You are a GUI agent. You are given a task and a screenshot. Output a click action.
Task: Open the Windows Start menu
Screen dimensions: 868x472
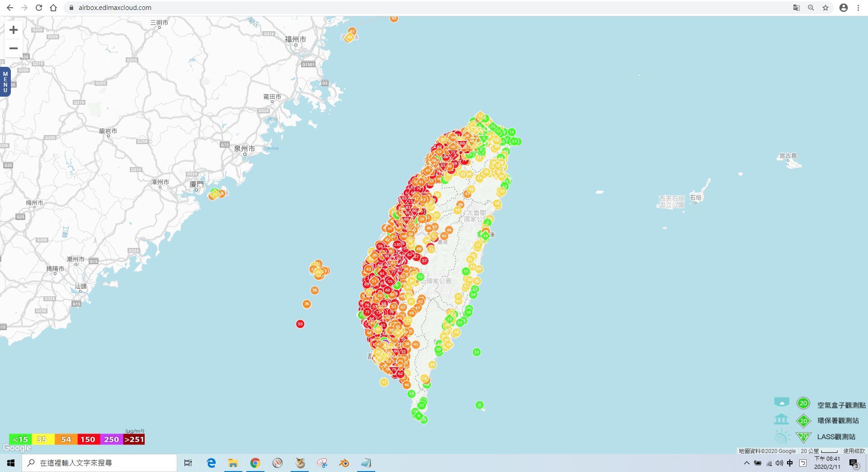tap(11, 463)
